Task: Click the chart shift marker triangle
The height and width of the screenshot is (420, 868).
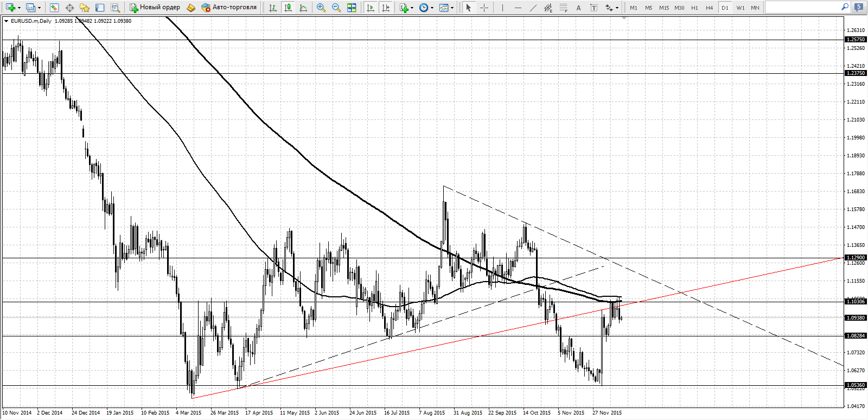Action: pyautogui.click(x=624, y=18)
